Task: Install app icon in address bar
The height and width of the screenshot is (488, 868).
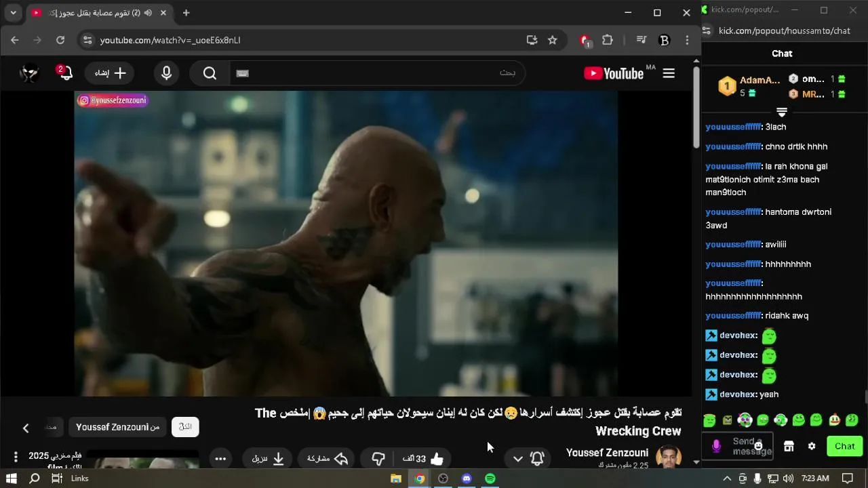Action: point(532,40)
